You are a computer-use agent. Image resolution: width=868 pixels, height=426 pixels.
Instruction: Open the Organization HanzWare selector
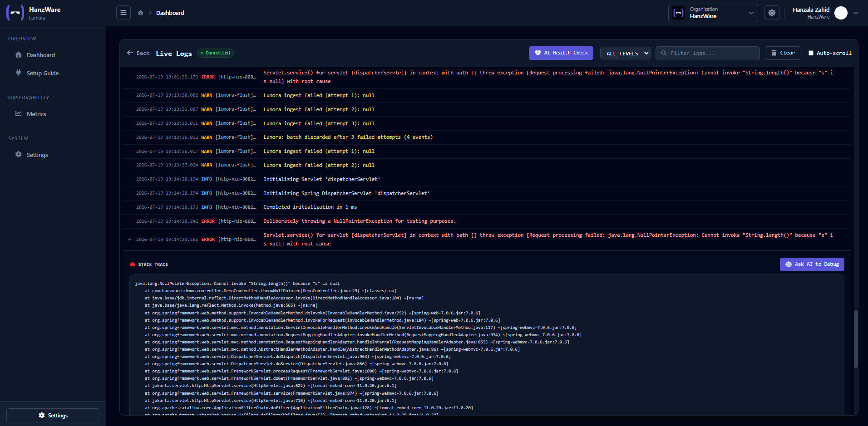tap(713, 13)
